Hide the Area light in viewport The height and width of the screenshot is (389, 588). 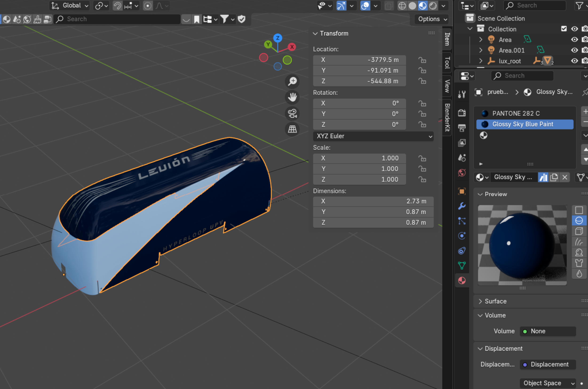tap(574, 40)
